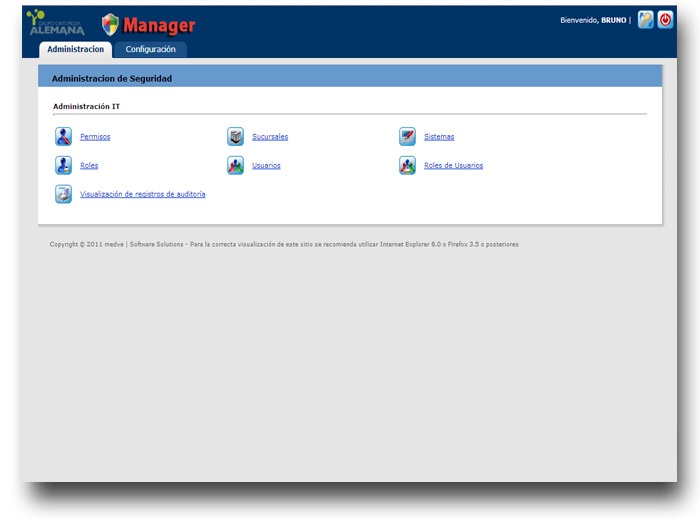Open Sucursales via its building icon
700x520 pixels.
[235, 137]
